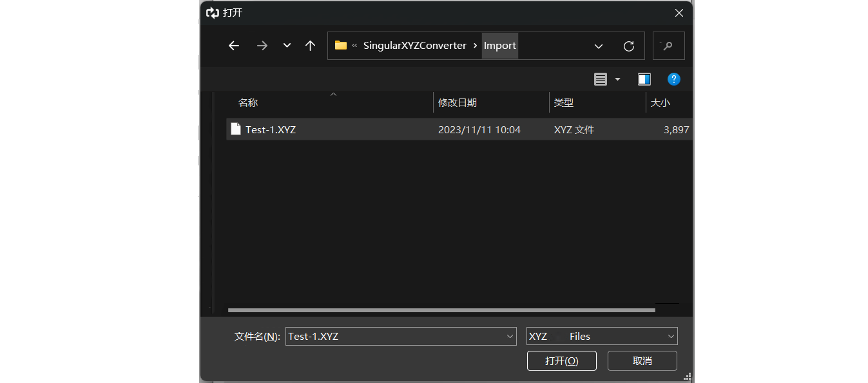Click the XYZ 文件 type cell
The image size is (868, 383).
pos(574,129)
